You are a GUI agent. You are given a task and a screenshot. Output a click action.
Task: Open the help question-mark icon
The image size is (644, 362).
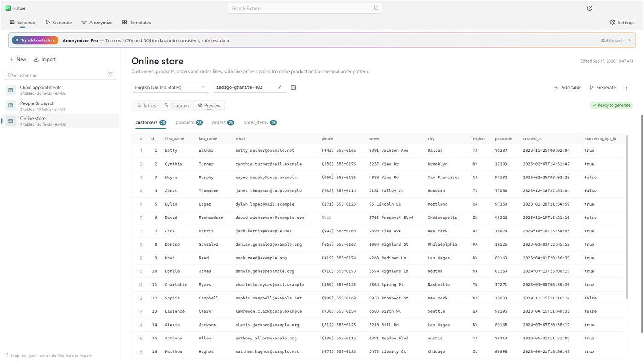[x=590, y=8]
